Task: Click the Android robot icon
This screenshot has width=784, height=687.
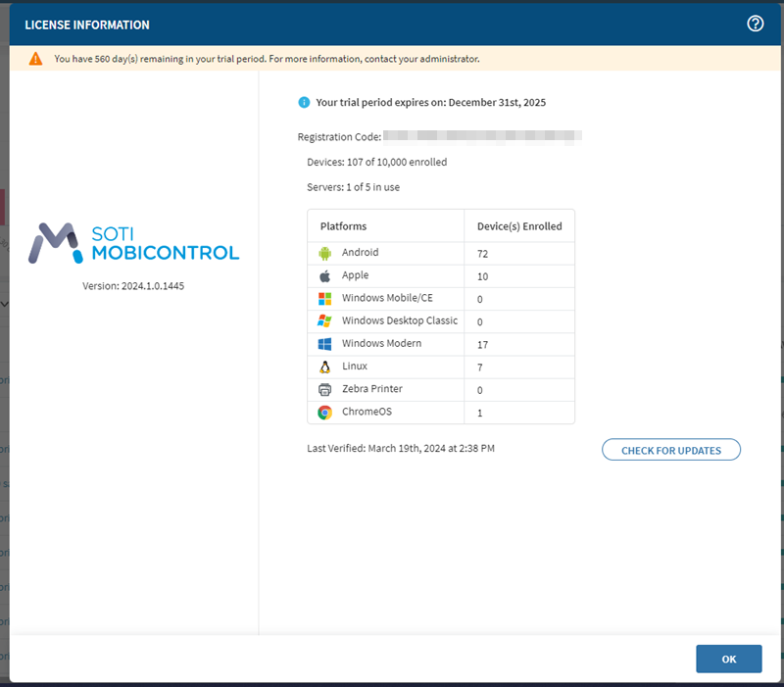Action: (x=324, y=254)
